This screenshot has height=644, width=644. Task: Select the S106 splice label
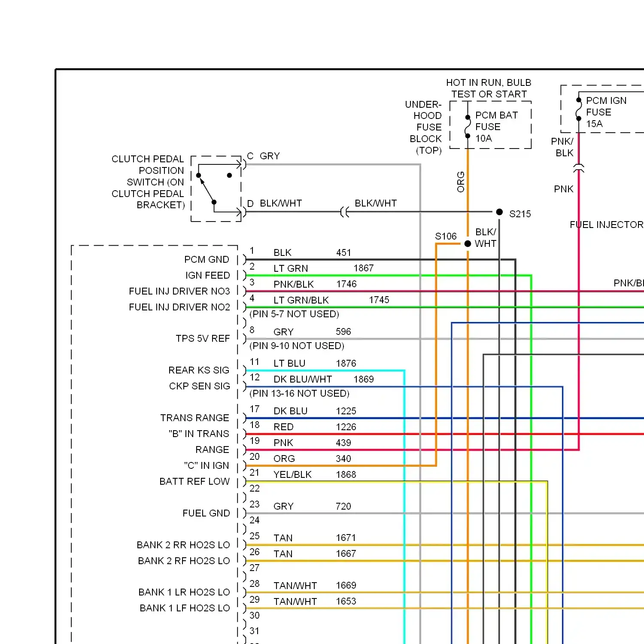coord(446,236)
